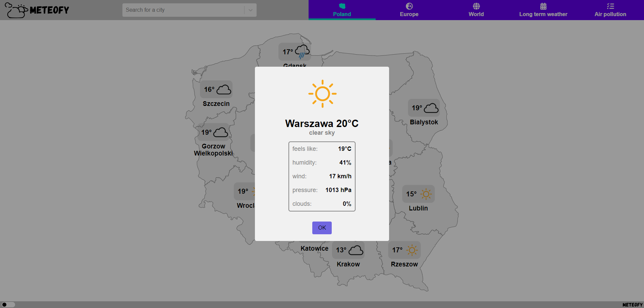644x308 pixels.
Task: Click the feels like 19°C value
Action: pyautogui.click(x=344, y=149)
